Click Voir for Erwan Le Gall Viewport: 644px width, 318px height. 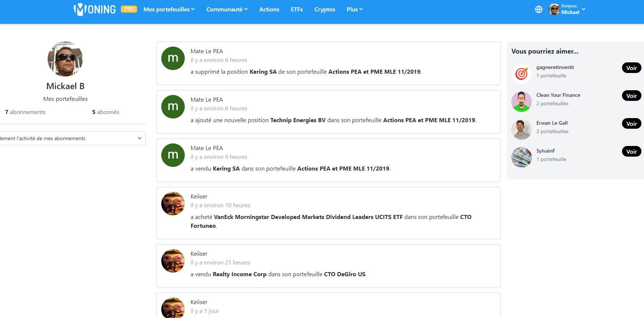click(631, 124)
